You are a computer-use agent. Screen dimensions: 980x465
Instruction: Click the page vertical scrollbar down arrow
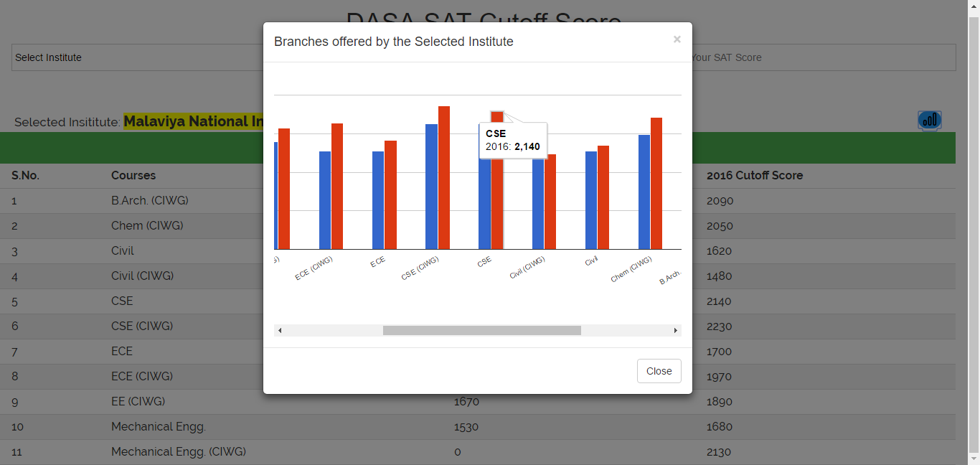pos(974,459)
